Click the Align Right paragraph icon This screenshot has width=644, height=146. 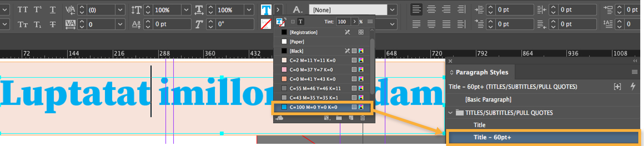(446, 9)
